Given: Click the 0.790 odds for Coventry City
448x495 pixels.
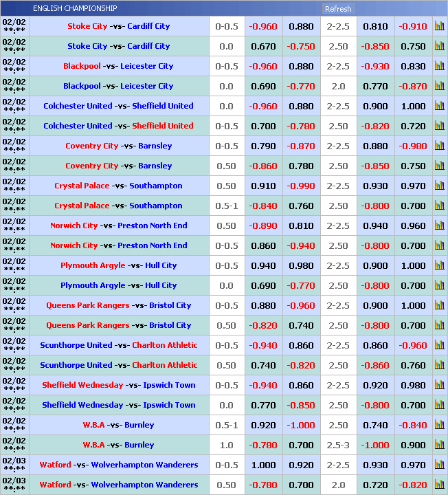Looking at the screenshot, I should point(264,146).
